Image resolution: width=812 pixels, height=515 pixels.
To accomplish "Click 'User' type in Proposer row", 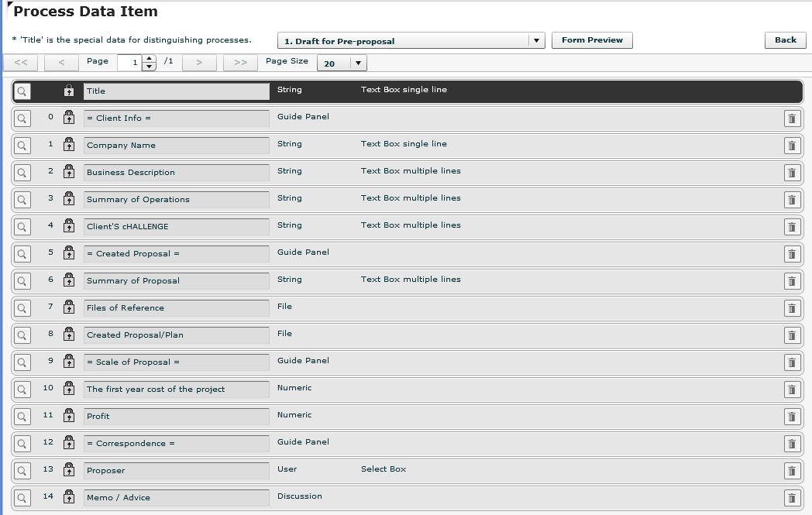I will coord(287,469).
